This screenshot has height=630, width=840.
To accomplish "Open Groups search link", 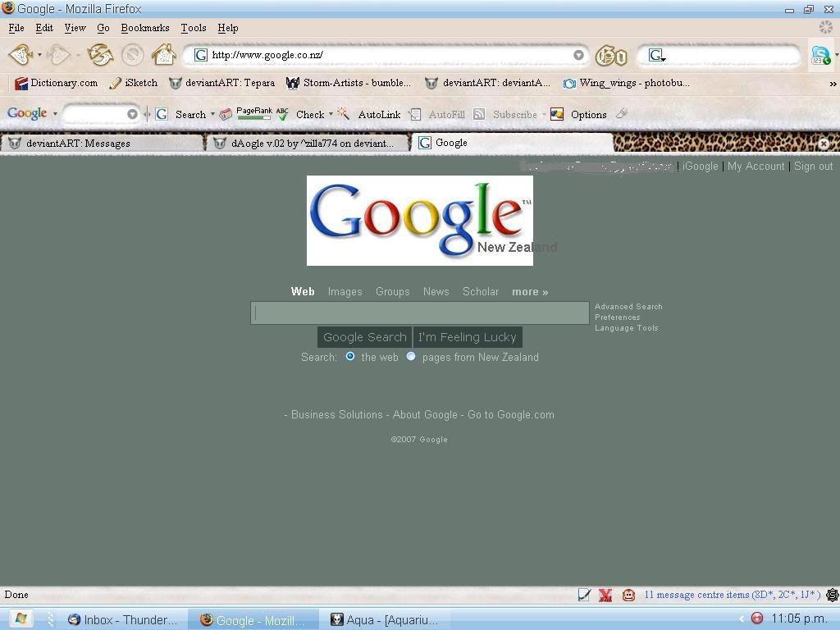I will [x=393, y=291].
